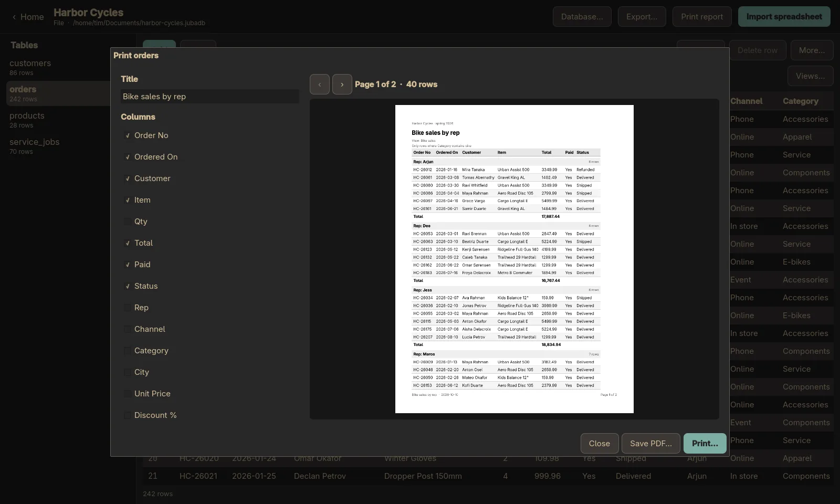Enable the Channel column checkbox
This screenshot has width=840, height=504.
click(128, 329)
